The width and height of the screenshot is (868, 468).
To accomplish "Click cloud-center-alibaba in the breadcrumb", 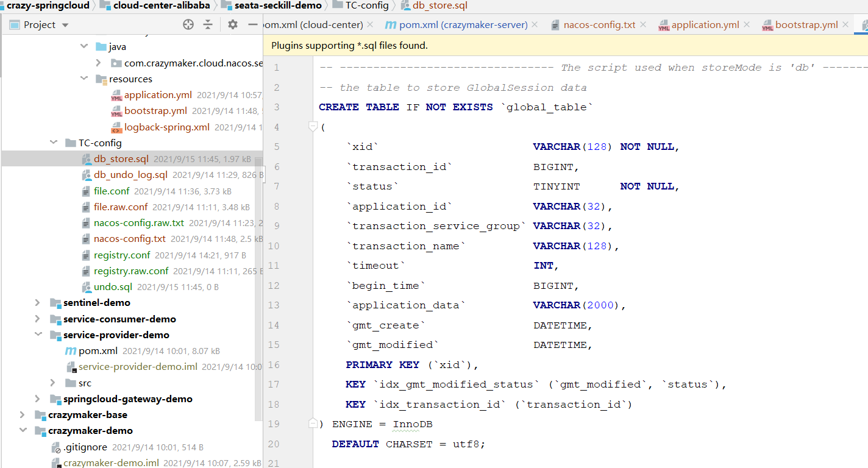I will (x=162, y=5).
